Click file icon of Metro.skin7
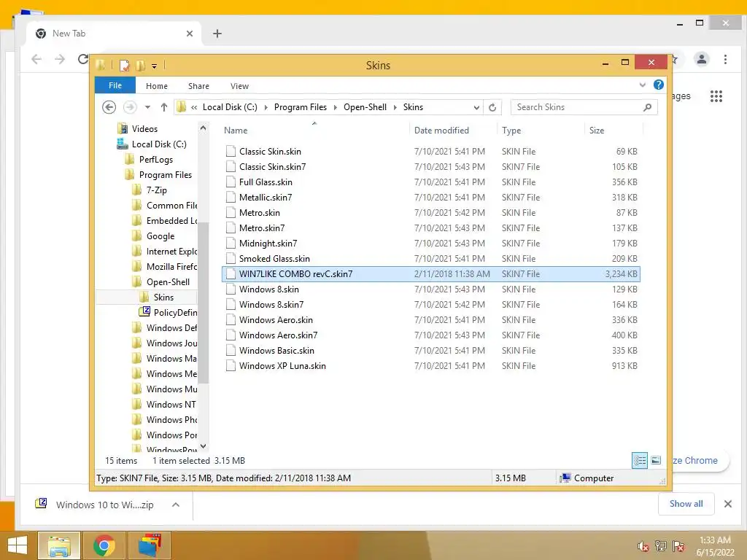Screen dimensions: 747x560 (x=231, y=227)
